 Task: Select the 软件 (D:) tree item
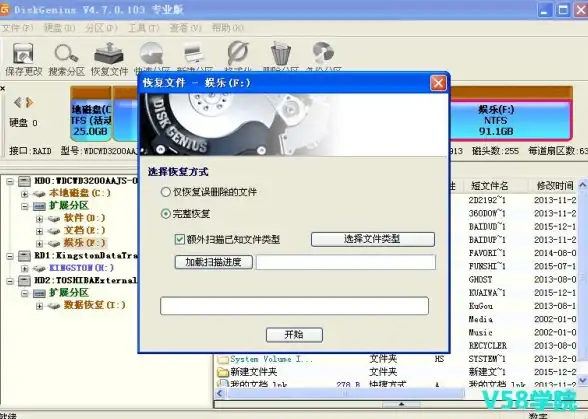(x=84, y=218)
